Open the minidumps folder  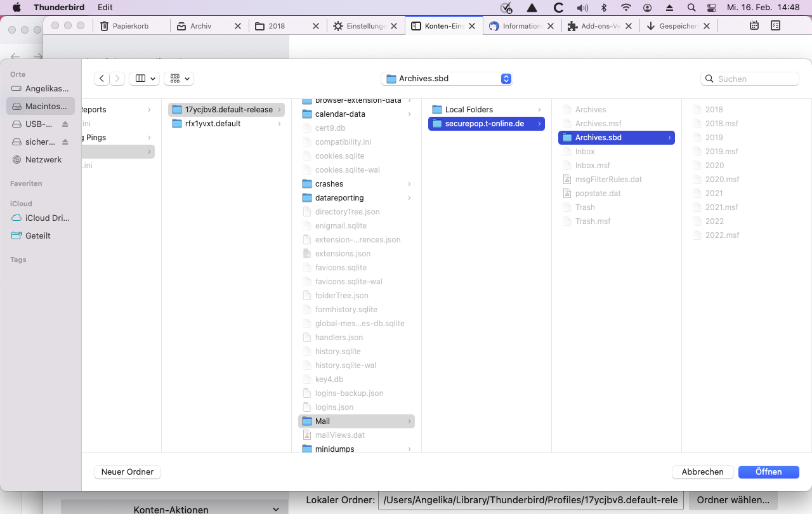(357, 449)
